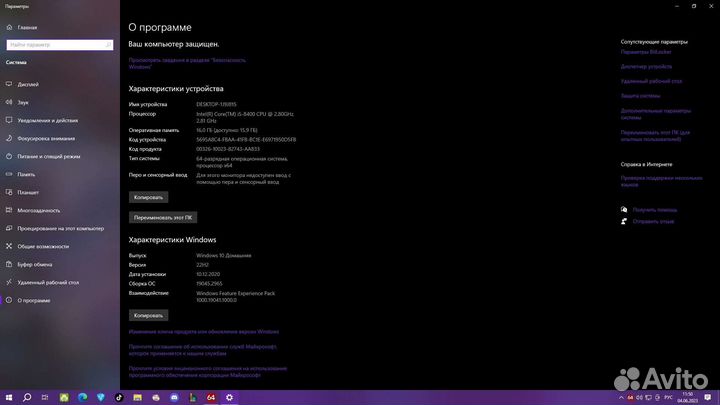The height and width of the screenshot is (405, 720).
Task: Open the blue shield app in the taskbar
Action: tap(101, 398)
